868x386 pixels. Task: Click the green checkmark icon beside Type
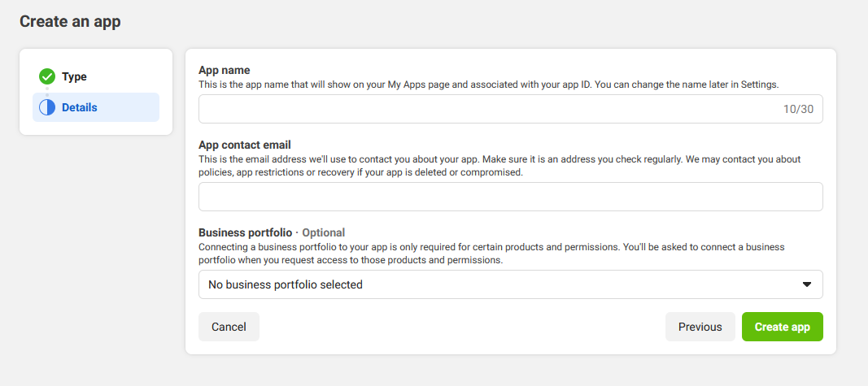pyautogui.click(x=47, y=77)
